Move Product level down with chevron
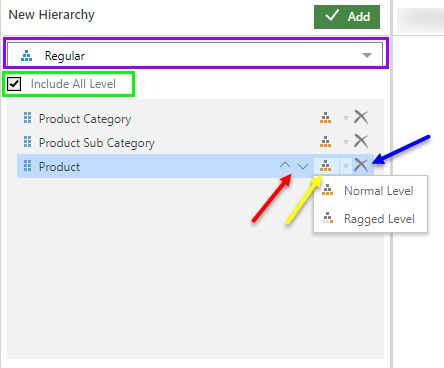The image size is (444, 368). point(303,166)
